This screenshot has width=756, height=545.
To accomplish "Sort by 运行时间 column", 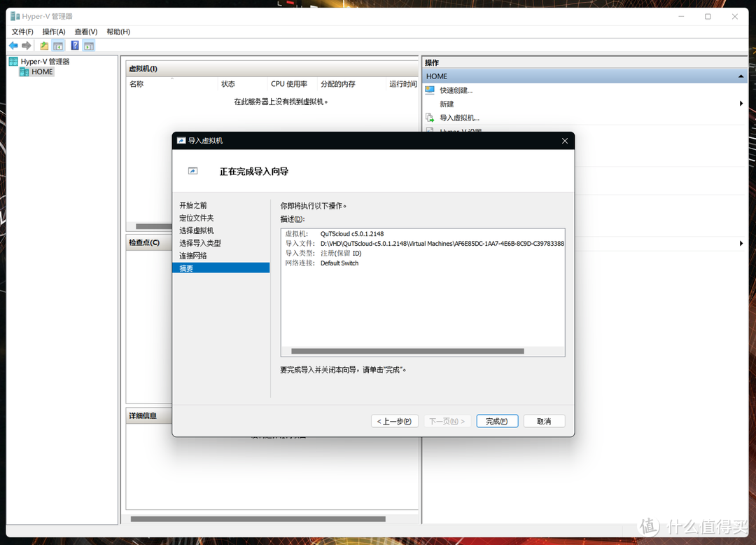I will point(402,84).
